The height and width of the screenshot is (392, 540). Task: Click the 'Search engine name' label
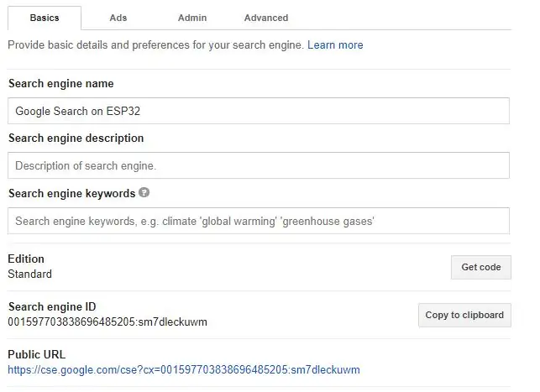point(61,83)
